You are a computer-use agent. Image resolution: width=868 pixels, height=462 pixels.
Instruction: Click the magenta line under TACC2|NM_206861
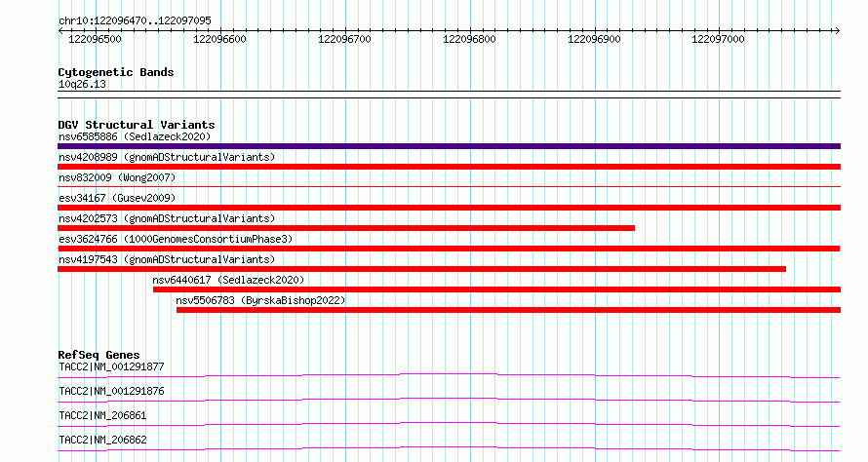449,425
